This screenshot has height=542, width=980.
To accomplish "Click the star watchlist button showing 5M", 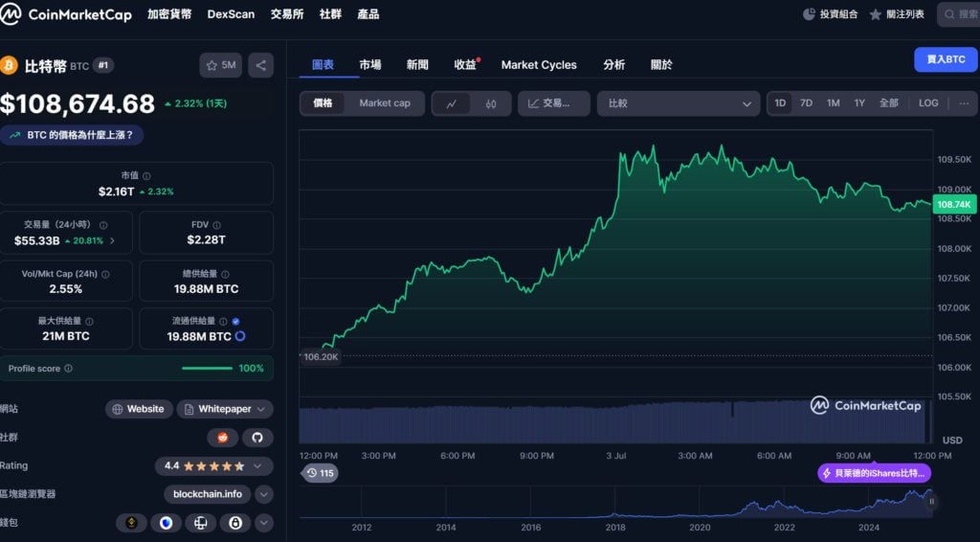I will point(221,65).
